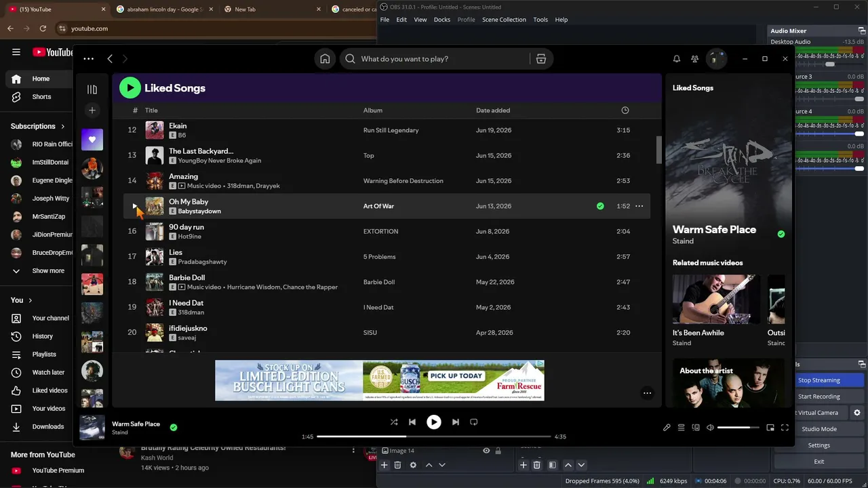Open the Spotify profile avatar menu
Screen dimensions: 868x488
(x=716, y=59)
